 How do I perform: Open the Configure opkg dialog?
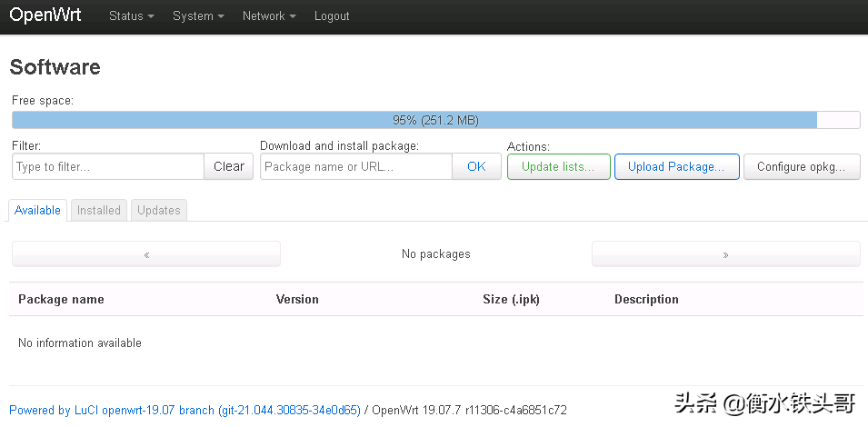[802, 166]
